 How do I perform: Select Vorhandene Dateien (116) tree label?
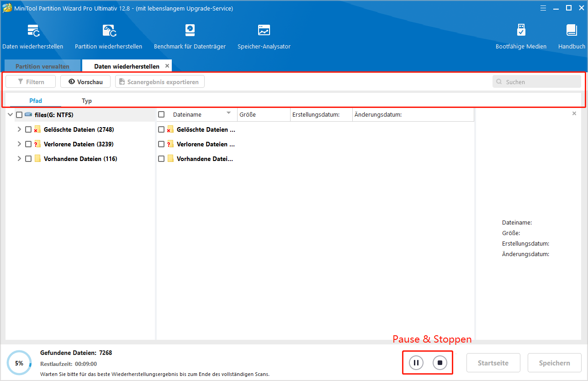(80, 159)
